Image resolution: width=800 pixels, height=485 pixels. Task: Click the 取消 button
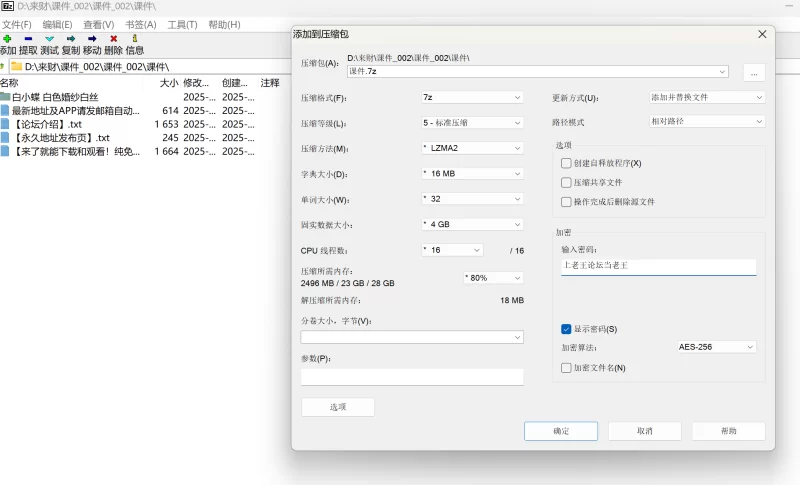point(644,431)
